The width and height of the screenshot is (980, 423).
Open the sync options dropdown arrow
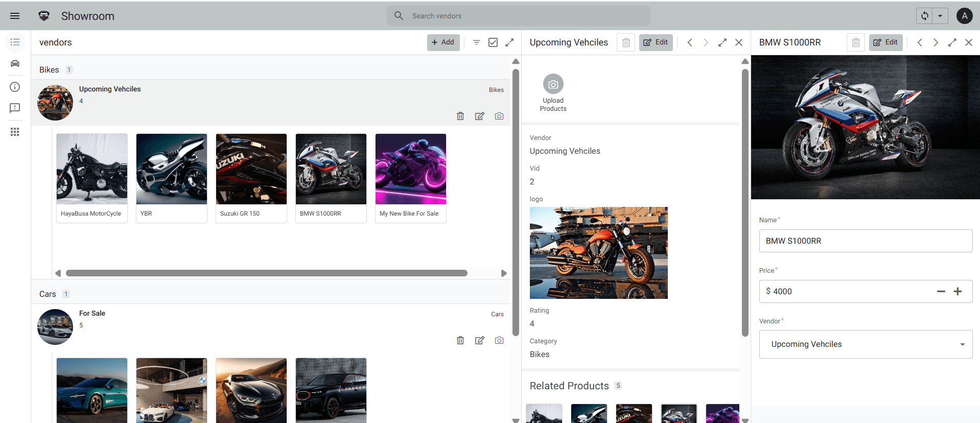tap(940, 16)
